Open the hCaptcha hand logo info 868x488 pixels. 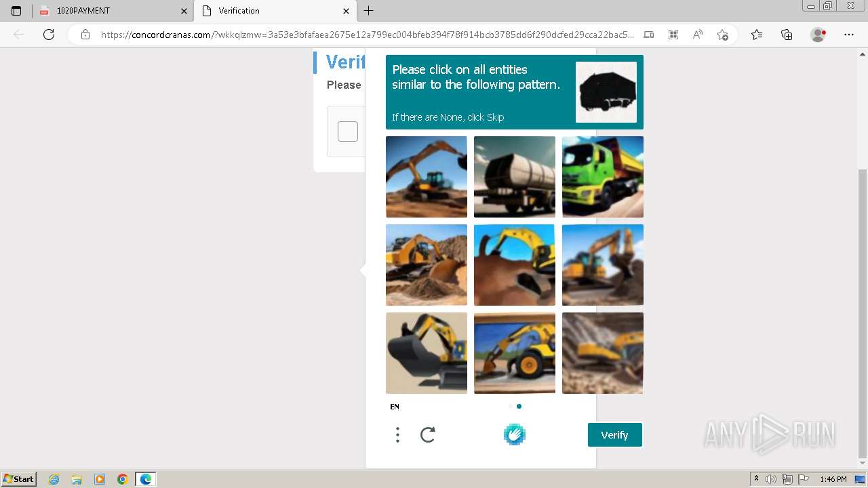click(x=515, y=434)
